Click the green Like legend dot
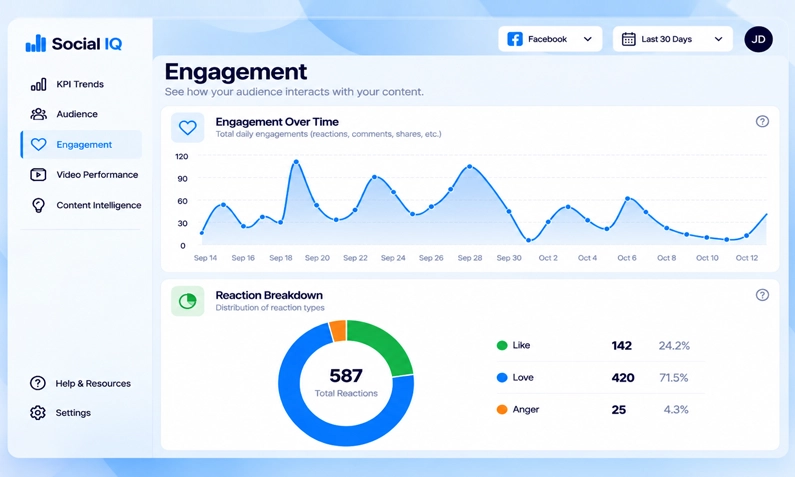795x477 pixels. 502,345
